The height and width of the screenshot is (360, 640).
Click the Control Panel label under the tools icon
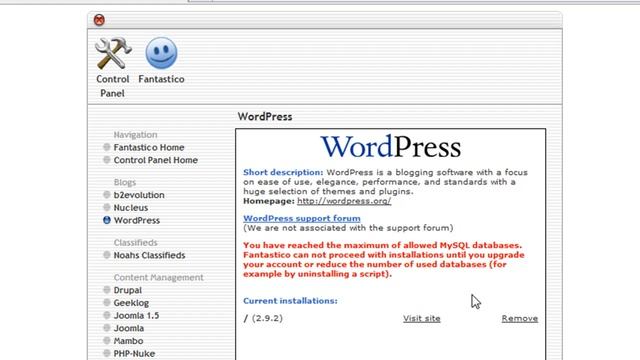click(x=113, y=86)
